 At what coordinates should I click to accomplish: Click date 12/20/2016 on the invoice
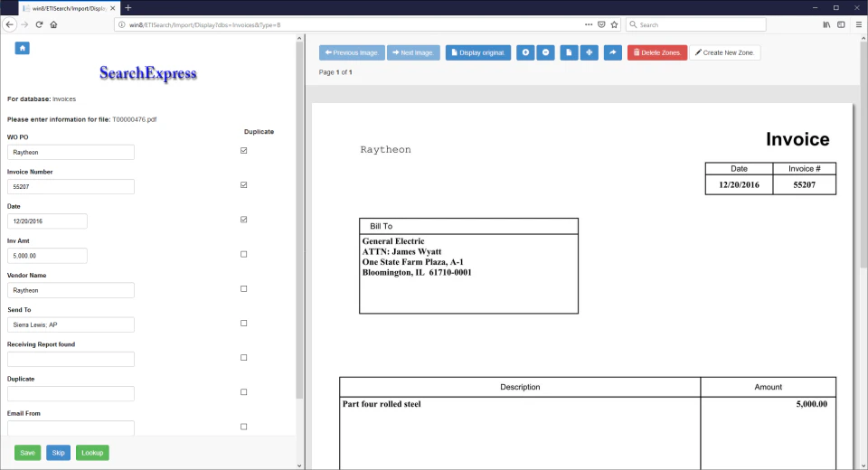(739, 185)
